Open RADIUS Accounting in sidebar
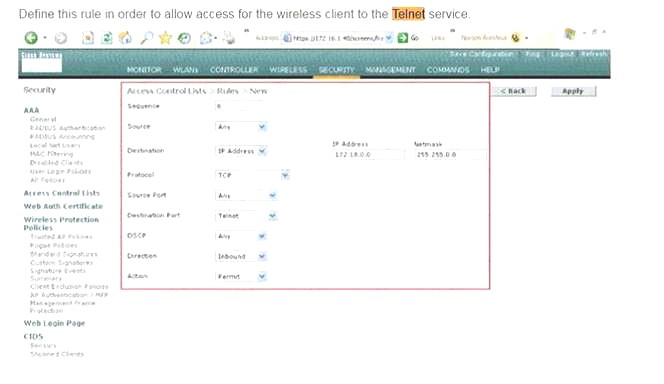The height and width of the screenshot is (384, 664). point(62,137)
